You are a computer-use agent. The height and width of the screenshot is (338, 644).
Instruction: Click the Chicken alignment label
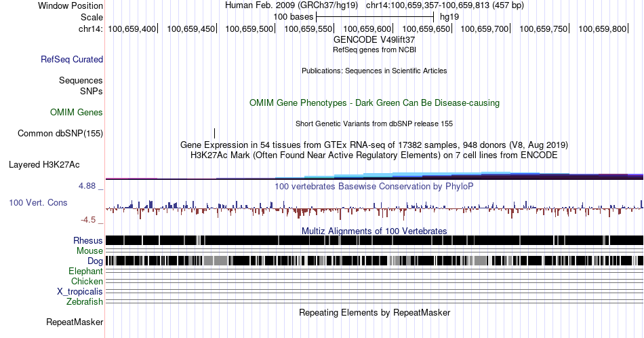pyautogui.click(x=87, y=281)
